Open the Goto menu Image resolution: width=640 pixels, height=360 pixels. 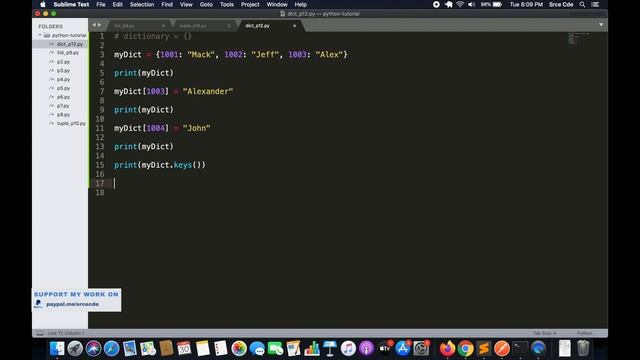[x=206, y=4]
